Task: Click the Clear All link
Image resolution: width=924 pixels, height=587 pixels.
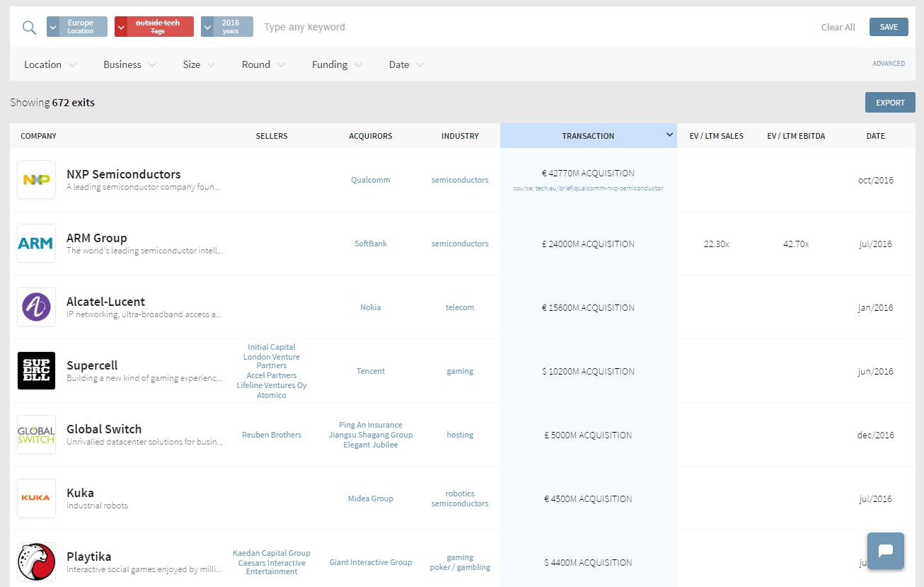Action: point(838,28)
